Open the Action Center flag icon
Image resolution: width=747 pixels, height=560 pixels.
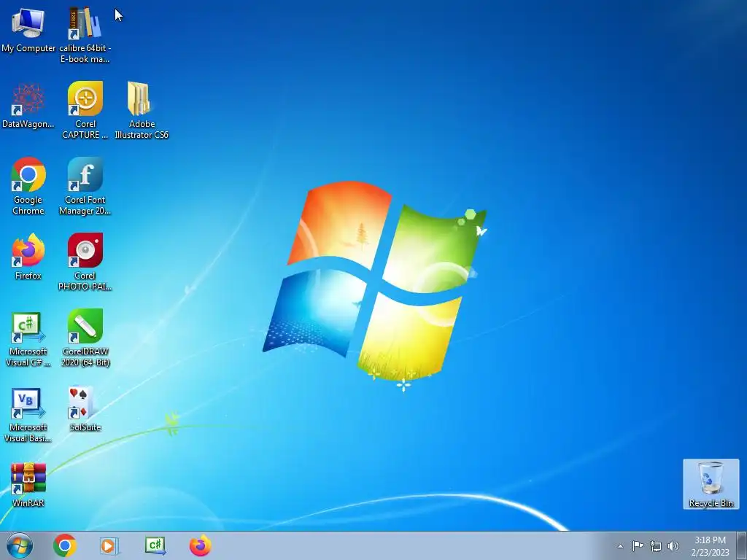638,546
